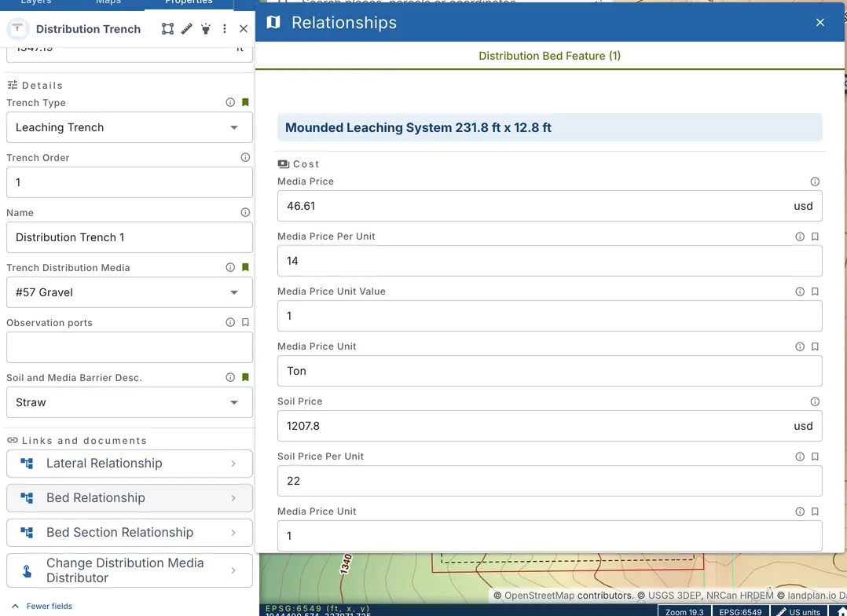Show info for Trench Order field
Image resolution: width=847 pixels, height=616 pixels.
pos(245,157)
